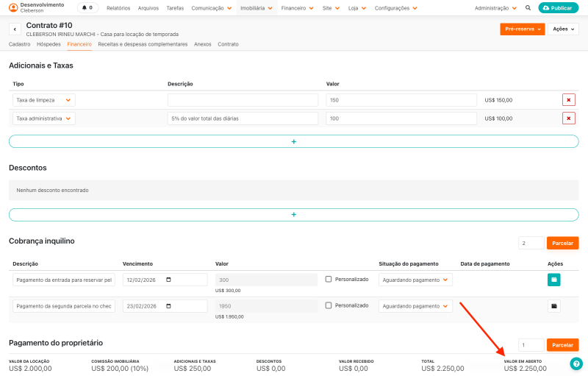Remove the Taxa administrativa fee row
Viewport: 588px width, 376px height.
pyautogui.click(x=568, y=118)
